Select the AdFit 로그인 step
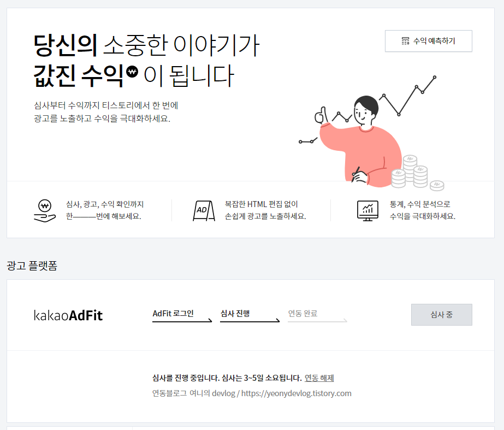This screenshot has height=430, width=504. tap(182, 315)
